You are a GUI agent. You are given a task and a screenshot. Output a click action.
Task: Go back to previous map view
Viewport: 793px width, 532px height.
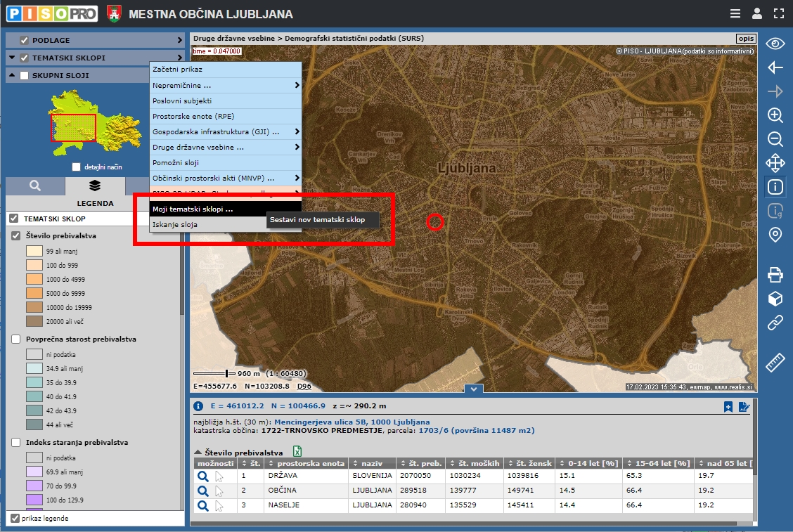point(775,67)
